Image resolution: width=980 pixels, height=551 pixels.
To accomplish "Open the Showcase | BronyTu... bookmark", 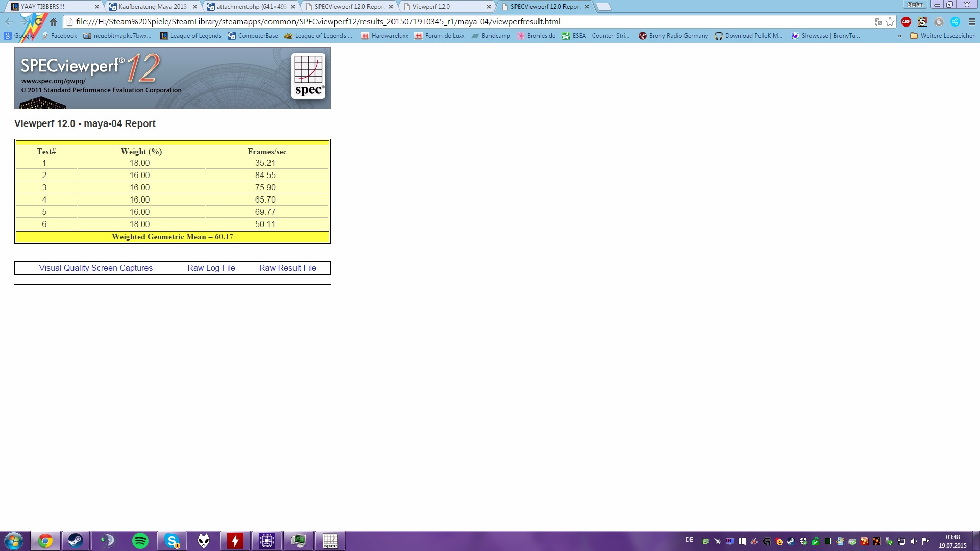I will point(826,36).
